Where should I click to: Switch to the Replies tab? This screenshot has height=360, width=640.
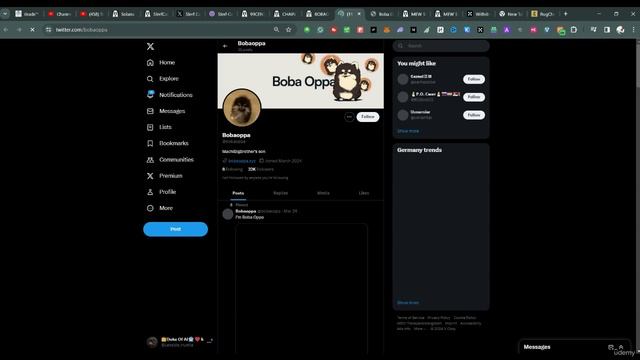pyautogui.click(x=280, y=193)
